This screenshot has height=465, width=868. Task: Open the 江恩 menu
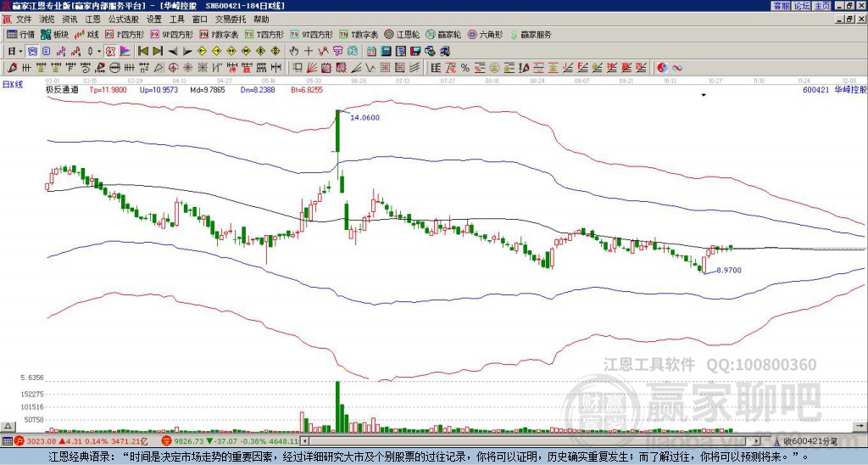pyautogui.click(x=92, y=20)
